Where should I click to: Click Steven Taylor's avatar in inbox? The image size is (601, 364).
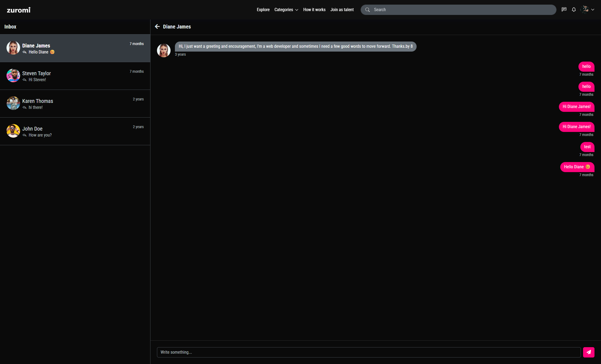(x=13, y=75)
